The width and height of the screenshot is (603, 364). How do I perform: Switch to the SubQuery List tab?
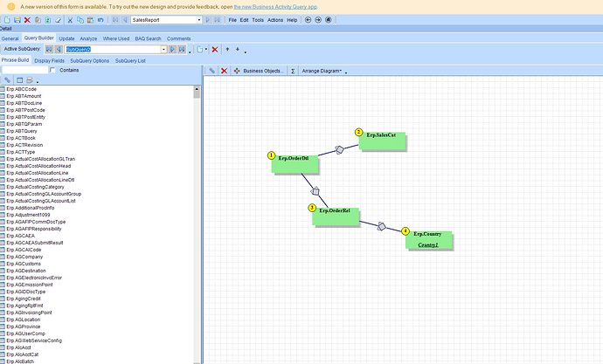coord(130,61)
